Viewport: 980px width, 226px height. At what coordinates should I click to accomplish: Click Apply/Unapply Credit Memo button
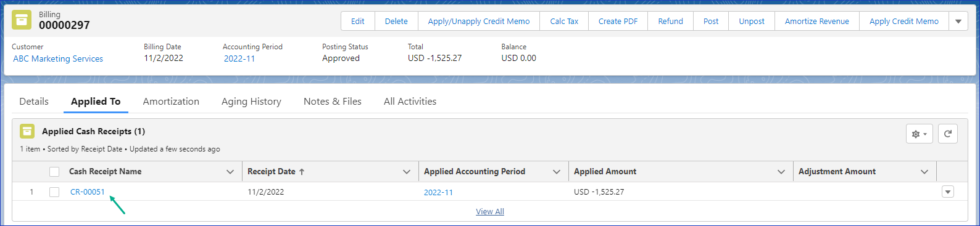tap(479, 21)
